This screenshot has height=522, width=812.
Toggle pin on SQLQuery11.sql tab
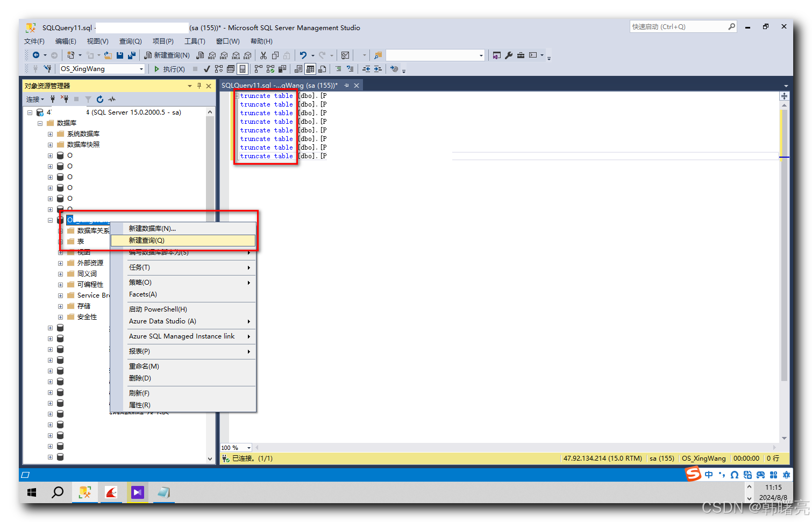pyautogui.click(x=347, y=86)
